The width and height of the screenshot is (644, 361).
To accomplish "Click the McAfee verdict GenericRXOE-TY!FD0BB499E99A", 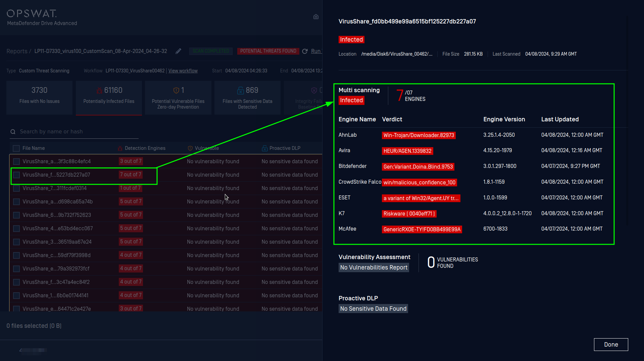I will 422,229.
